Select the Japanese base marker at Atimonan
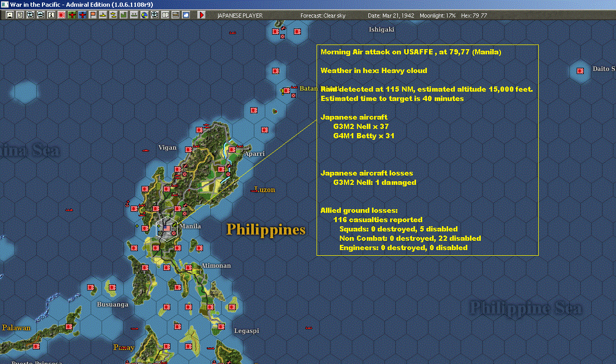616x364 pixels. coord(189,267)
